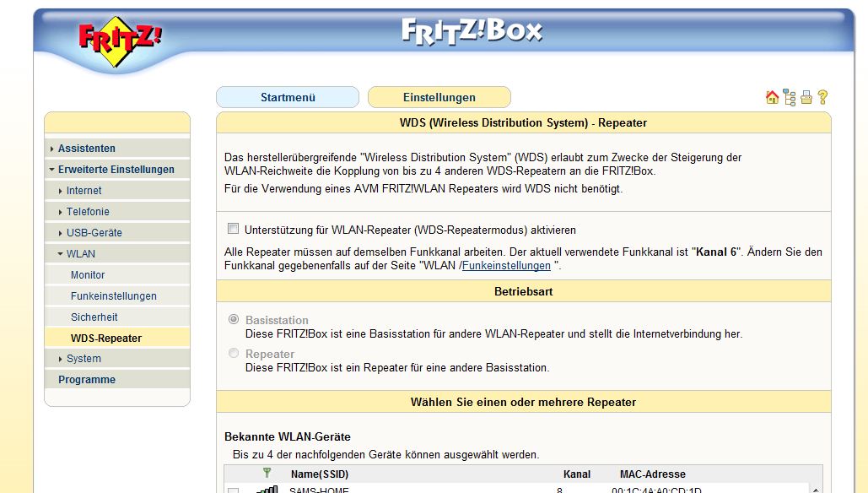Click the green antenna column icon
868x493 pixels.
point(267,473)
